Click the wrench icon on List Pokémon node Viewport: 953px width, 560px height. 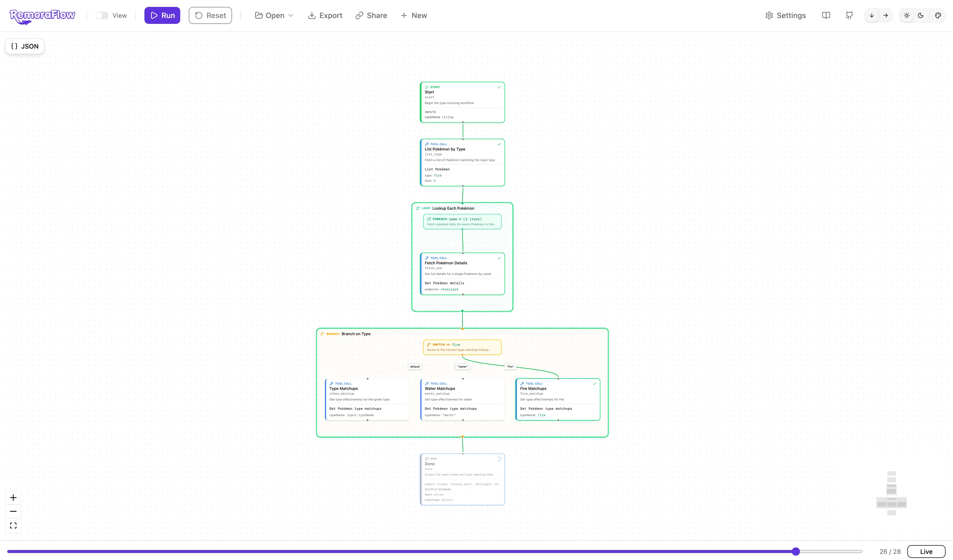point(427,144)
